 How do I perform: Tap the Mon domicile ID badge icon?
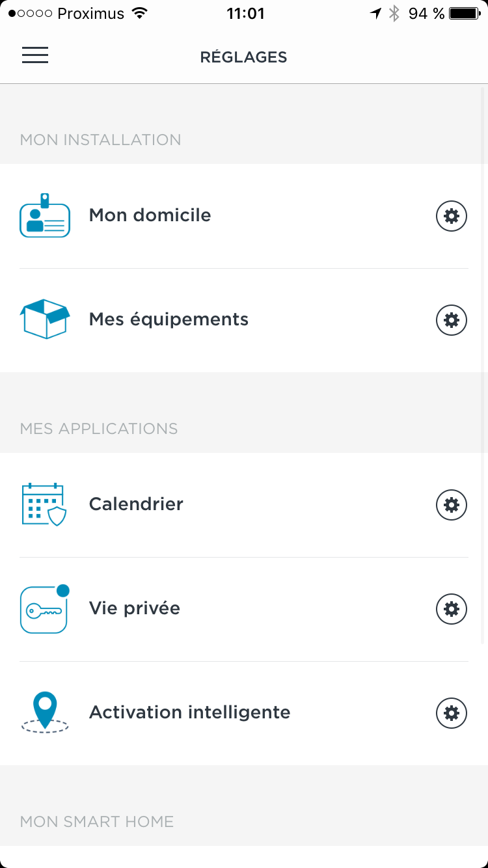(45, 215)
